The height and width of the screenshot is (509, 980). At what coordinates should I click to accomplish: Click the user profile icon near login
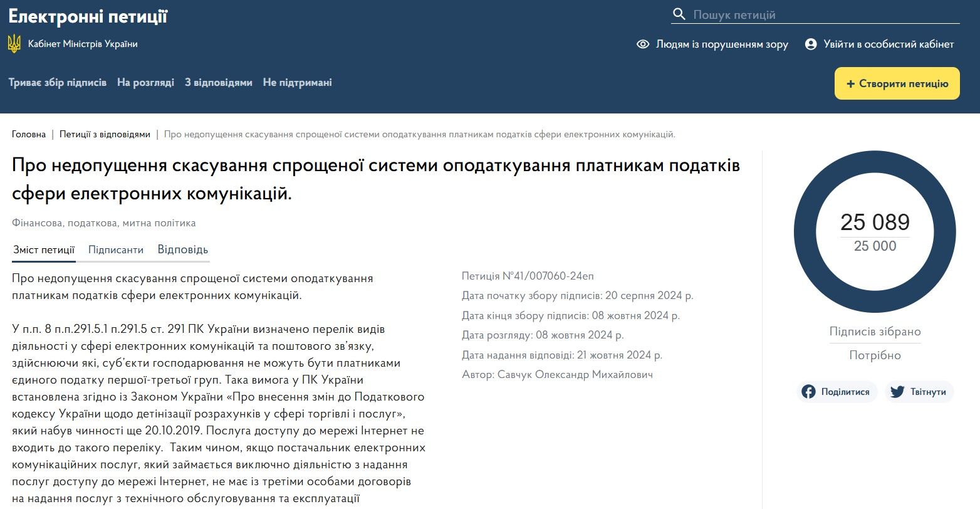811,45
